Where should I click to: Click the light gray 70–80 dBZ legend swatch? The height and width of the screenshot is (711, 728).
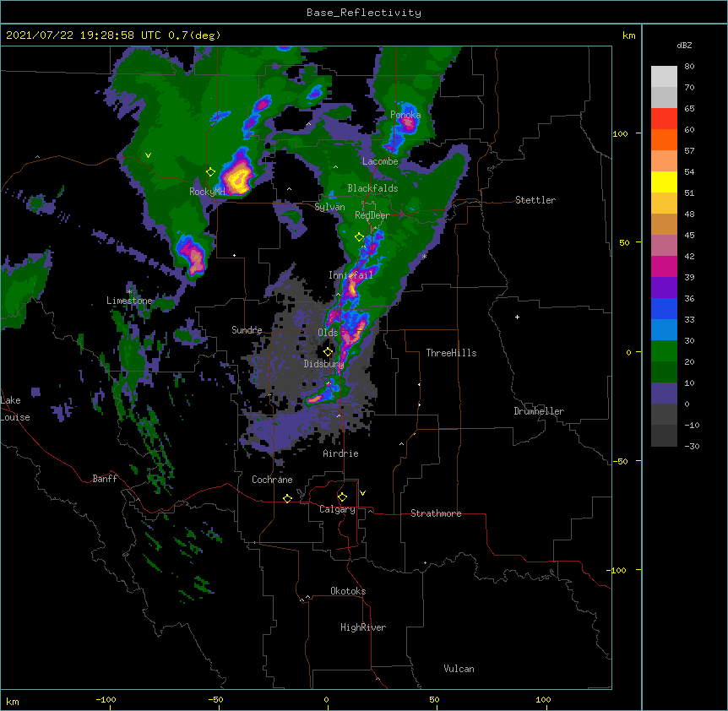(x=664, y=77)
